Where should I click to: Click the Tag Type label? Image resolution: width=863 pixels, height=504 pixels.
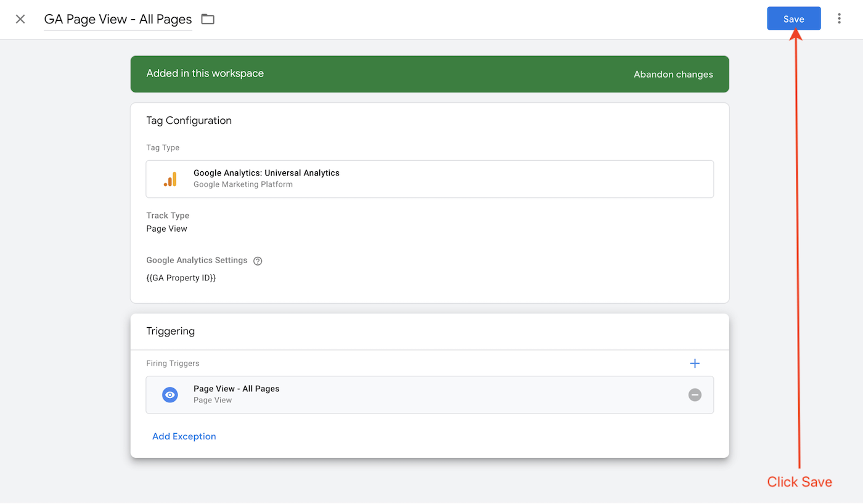coord(163,148)
